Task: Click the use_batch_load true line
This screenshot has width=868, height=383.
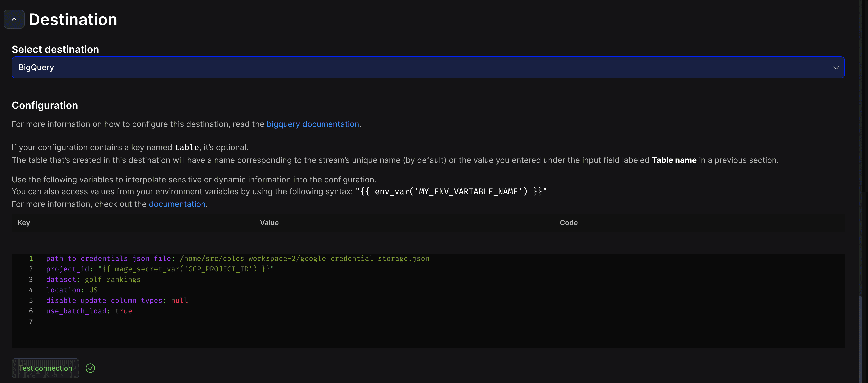Action: tap(89, 311)
